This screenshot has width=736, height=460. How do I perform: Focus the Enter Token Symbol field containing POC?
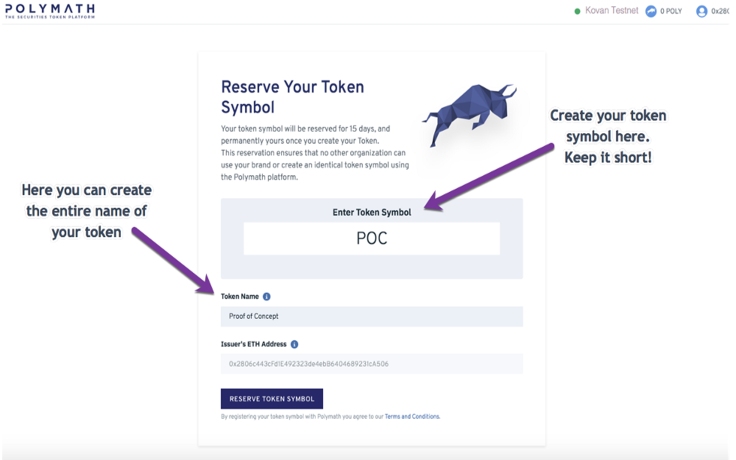[372, 238]
